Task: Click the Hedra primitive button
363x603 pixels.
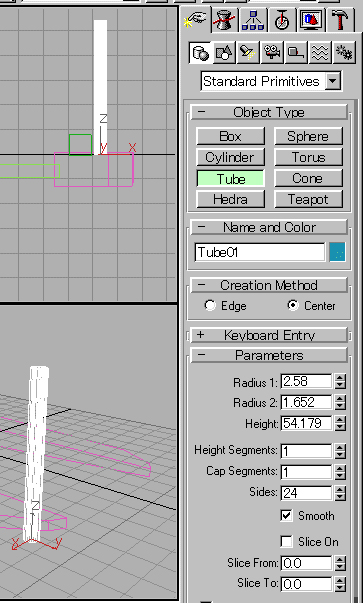Action: [x=230, y=199]
